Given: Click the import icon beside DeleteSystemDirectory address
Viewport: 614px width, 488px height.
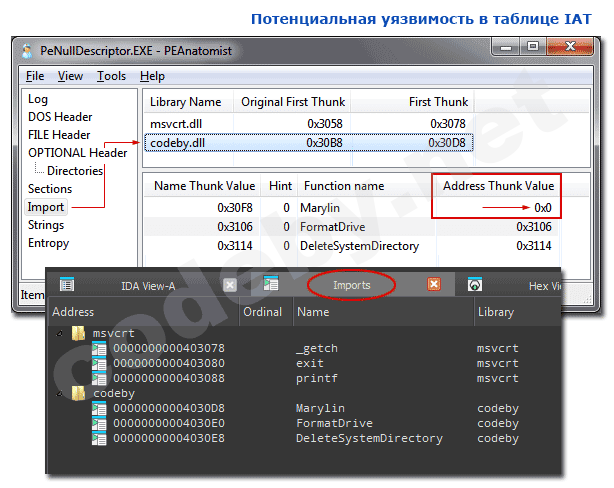Looking at the screenshot, I should (98, 439).
